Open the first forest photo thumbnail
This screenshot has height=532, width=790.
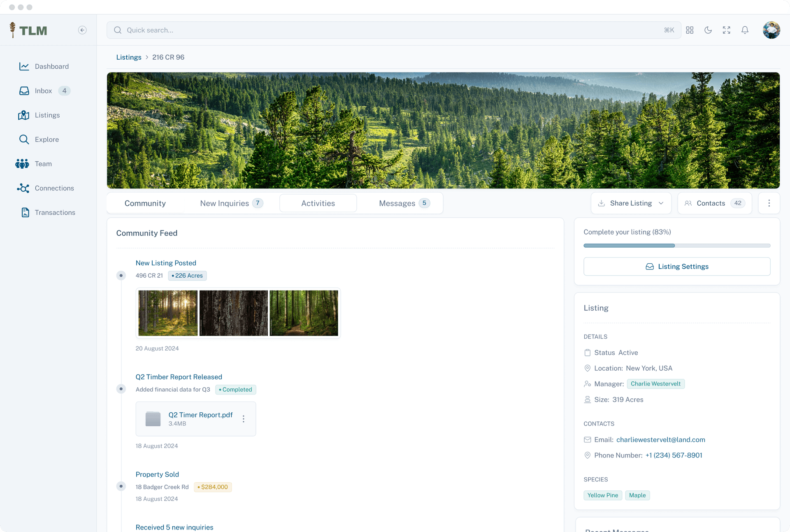(x=167, y=313)
